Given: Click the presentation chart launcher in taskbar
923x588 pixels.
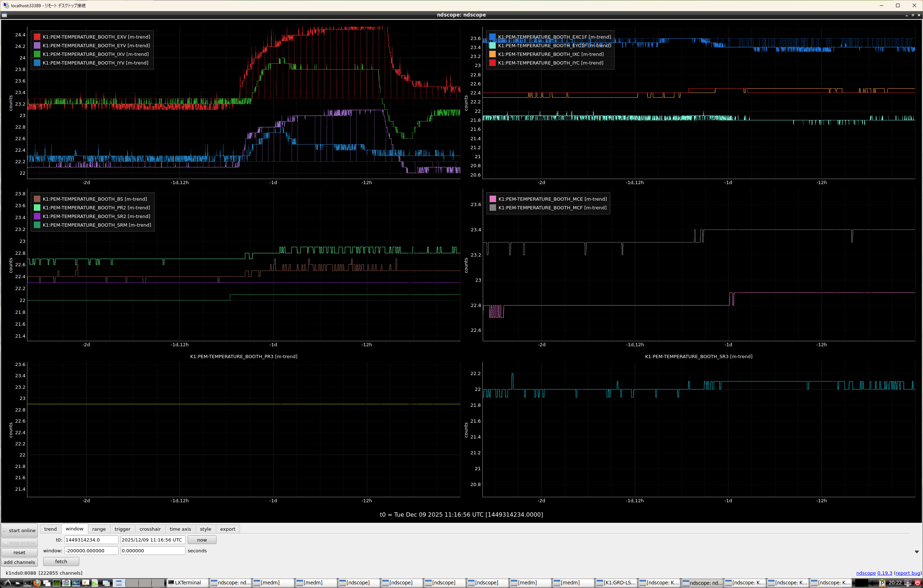Looking at the screenshot, I should [85, 583].
